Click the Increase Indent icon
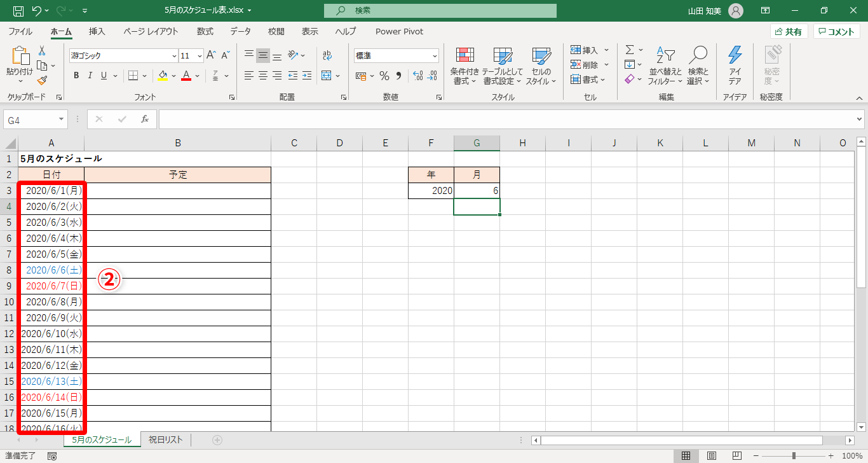The height and width of the screenshot is (463, 868). point(308,76)
